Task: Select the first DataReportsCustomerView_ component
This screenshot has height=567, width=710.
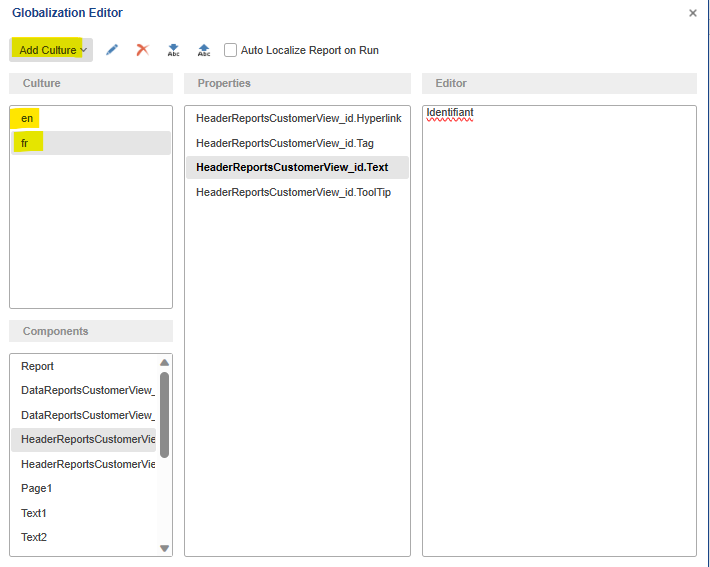Action: 83,390
